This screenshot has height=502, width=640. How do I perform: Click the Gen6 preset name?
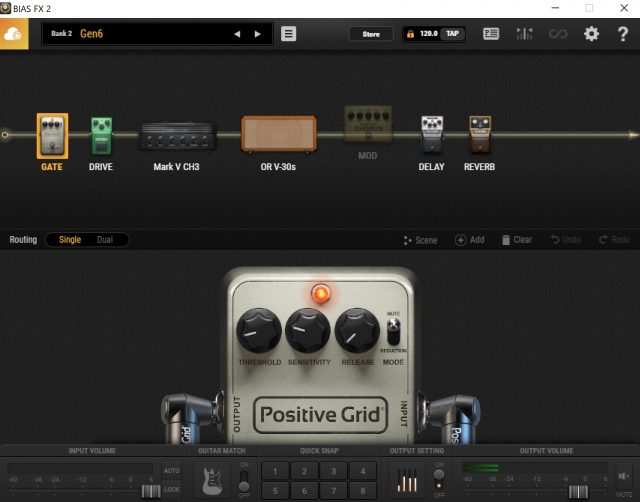91,34
